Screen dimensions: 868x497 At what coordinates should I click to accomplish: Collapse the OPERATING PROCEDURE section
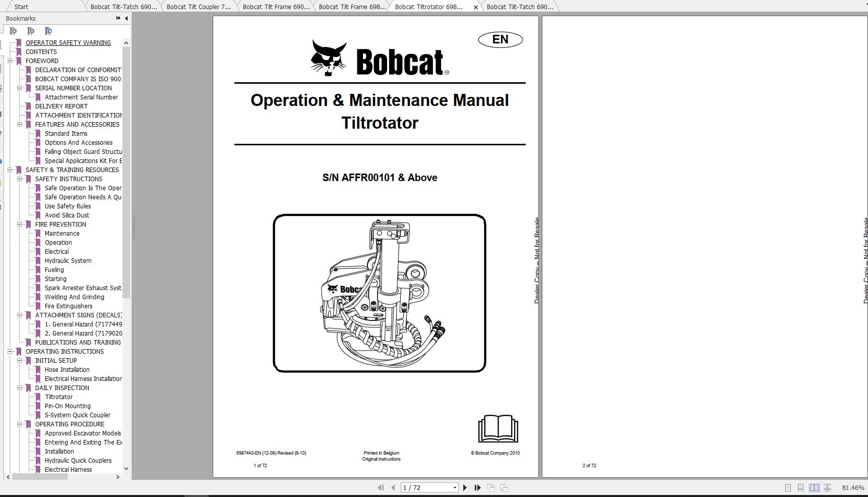[20, 424]
